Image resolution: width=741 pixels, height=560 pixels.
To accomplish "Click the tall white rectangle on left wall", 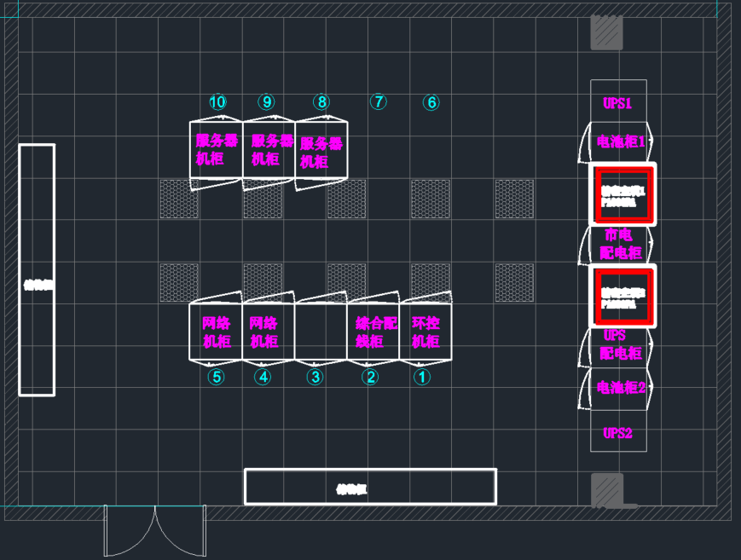I will click(x=37, y=270).
